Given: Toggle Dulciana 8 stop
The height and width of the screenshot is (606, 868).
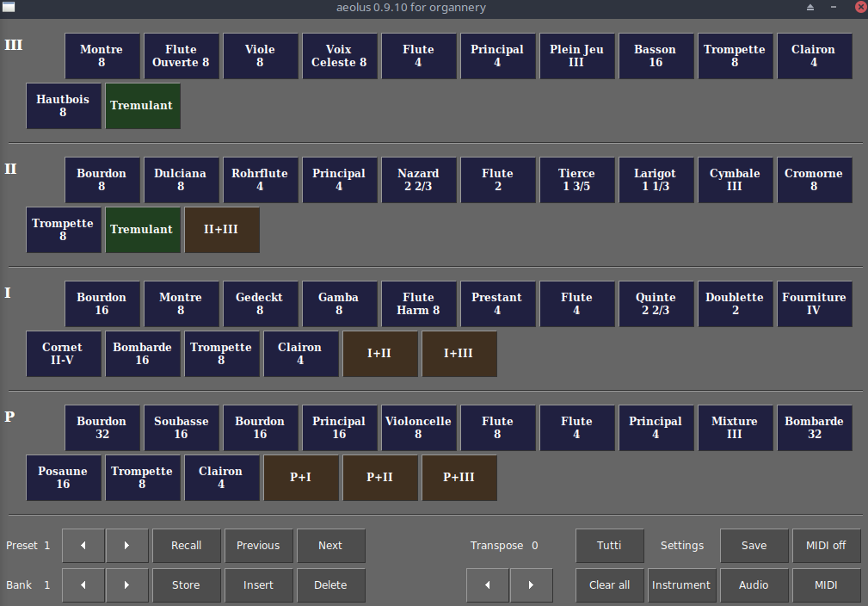Looking at the screenshot, I should (x=182, y=180).
